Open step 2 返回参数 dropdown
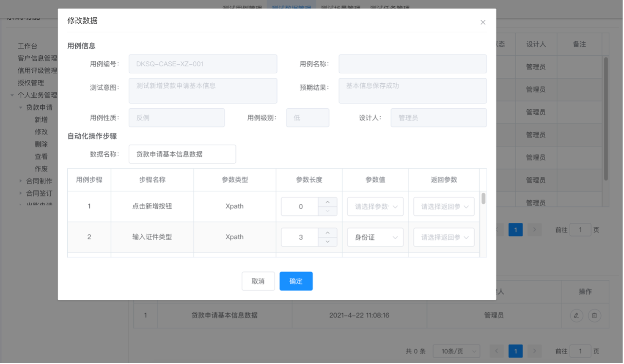Image resolution: width=624 pixels, height=364 pixels. point(443,238)
